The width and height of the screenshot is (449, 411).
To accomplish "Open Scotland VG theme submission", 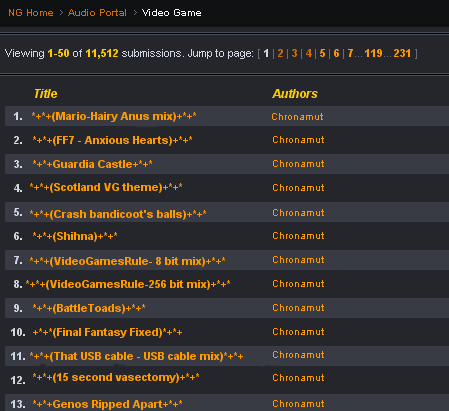I will (x=106, y=187).
